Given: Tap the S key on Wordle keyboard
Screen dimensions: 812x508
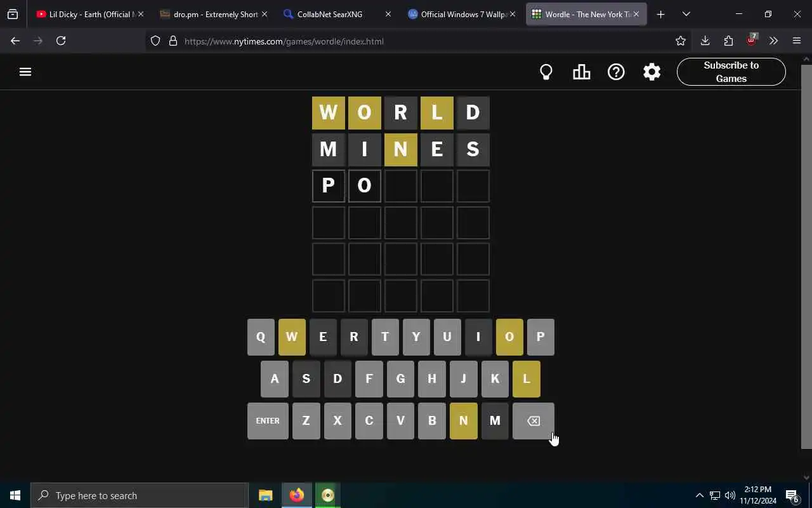Looking at the screenshot, I should point(306,379).
